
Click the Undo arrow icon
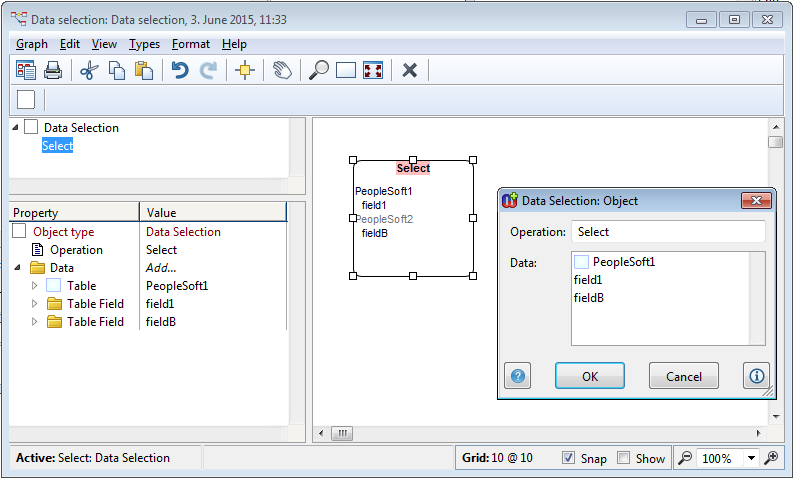click(x=180, y=70)
